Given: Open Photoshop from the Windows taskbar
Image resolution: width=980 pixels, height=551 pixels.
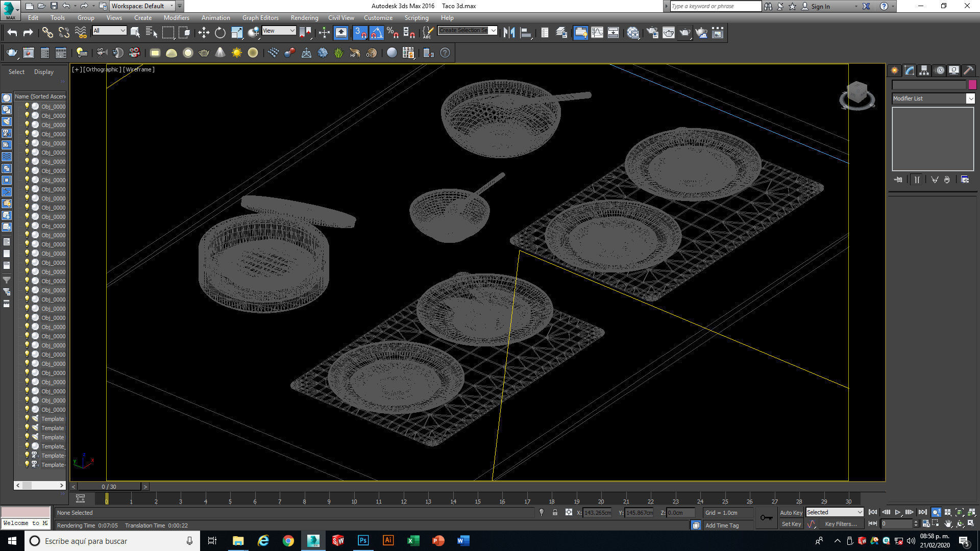Looking at the screenshot, I should coord(363,541).
